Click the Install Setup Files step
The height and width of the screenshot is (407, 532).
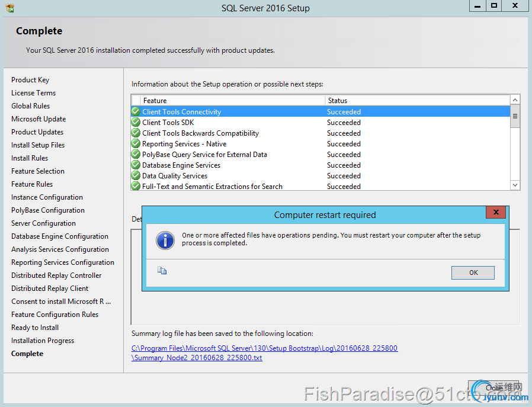38,145
